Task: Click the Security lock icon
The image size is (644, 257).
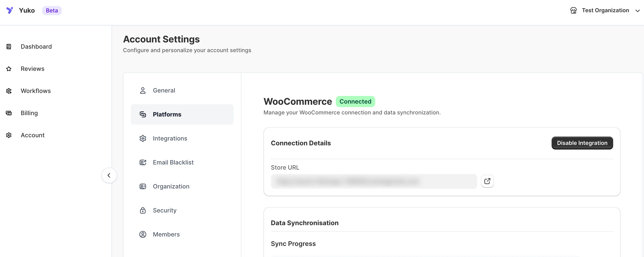Action: point(143,210)
